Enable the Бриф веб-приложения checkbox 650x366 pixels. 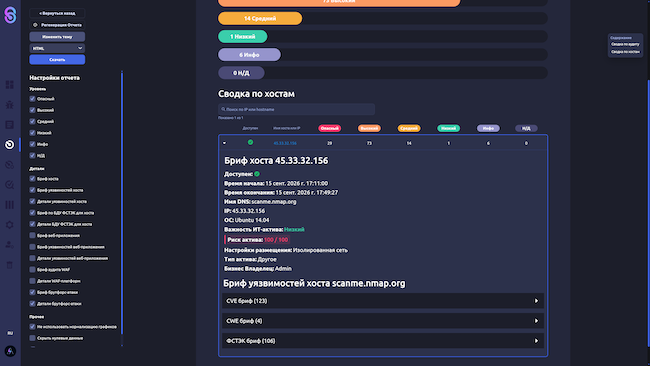click(32, 235)
